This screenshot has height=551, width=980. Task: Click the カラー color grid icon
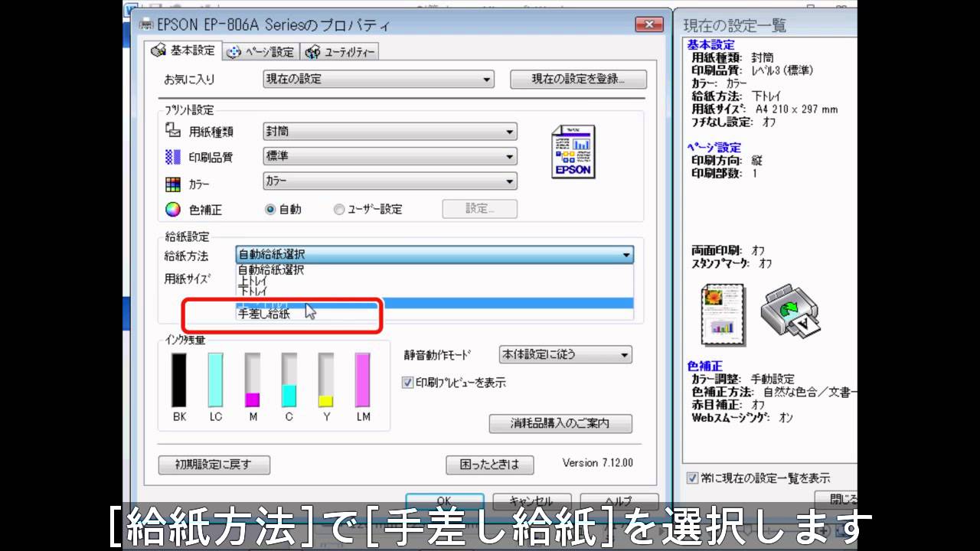(173, 182)
